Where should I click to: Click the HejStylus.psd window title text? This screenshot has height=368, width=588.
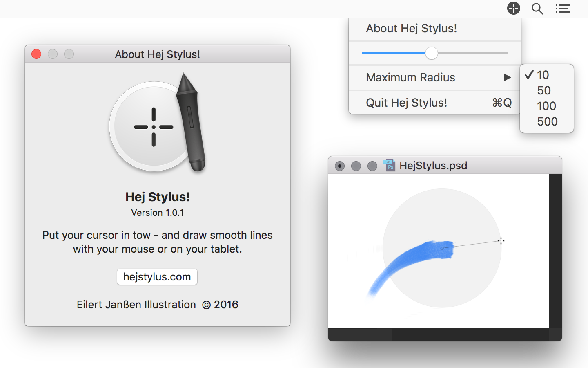(x=433, y=166)
